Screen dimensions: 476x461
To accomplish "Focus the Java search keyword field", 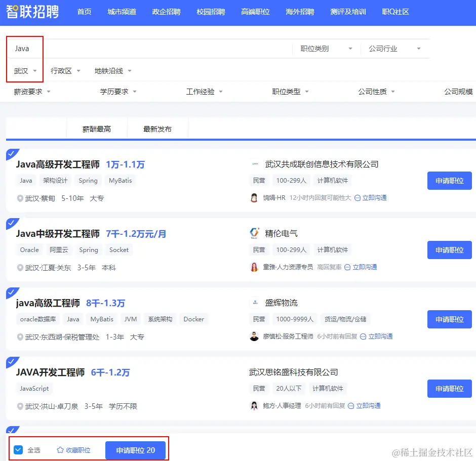I will click(149, 49).
